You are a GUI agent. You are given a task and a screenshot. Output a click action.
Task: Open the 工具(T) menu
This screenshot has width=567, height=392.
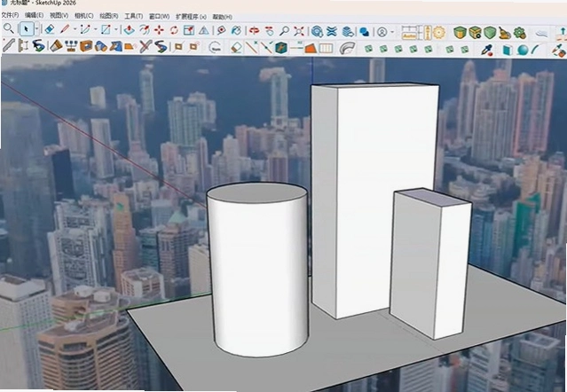(x=134, y=16)
